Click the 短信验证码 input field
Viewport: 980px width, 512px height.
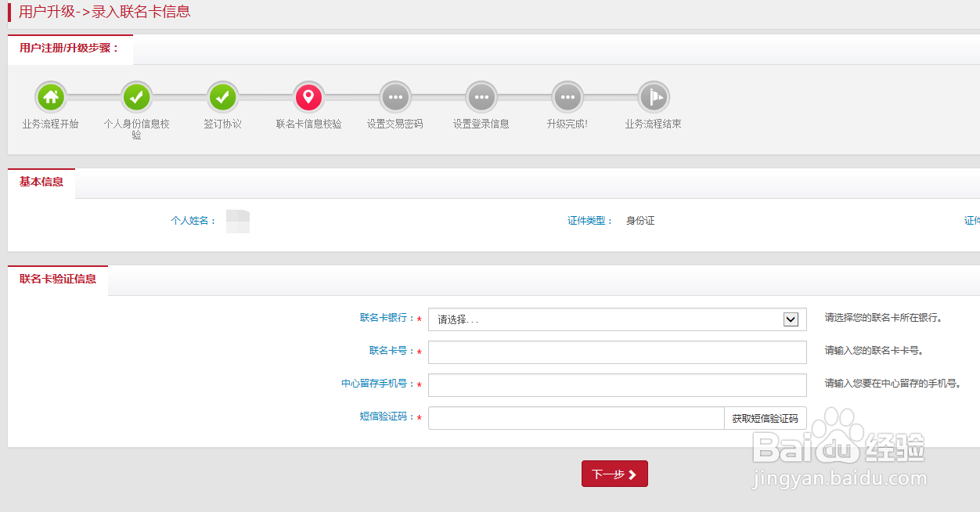point(575,417)
